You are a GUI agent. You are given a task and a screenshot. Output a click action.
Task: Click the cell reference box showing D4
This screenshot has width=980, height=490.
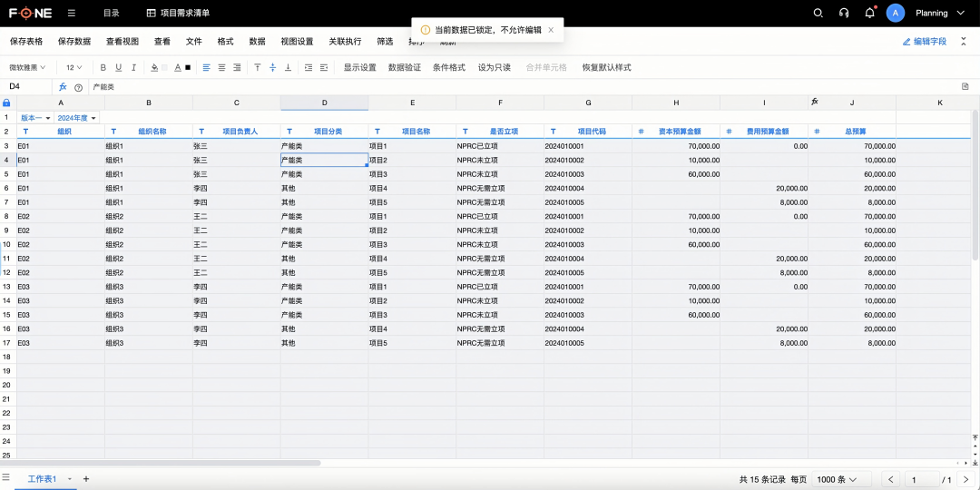(26, 87)
